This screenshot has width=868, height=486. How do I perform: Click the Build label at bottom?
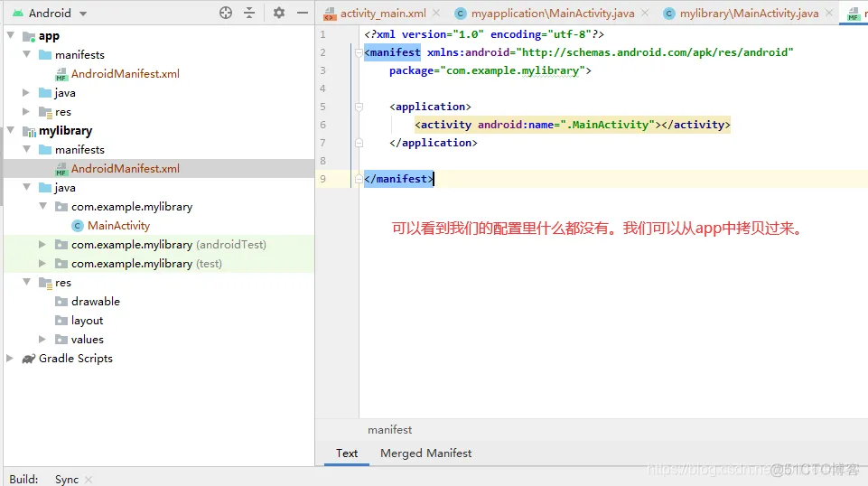pyautogui.click(x=23, y=480)
